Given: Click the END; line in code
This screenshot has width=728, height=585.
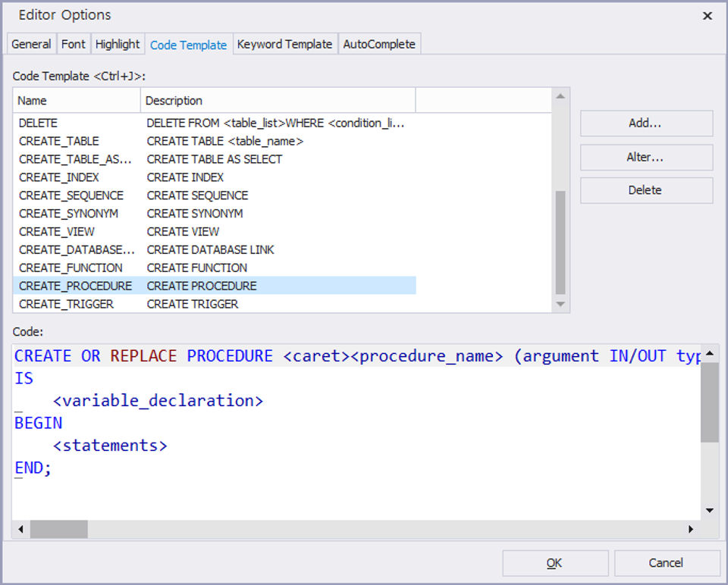Looking at the screenshot, I should point(33,468).
